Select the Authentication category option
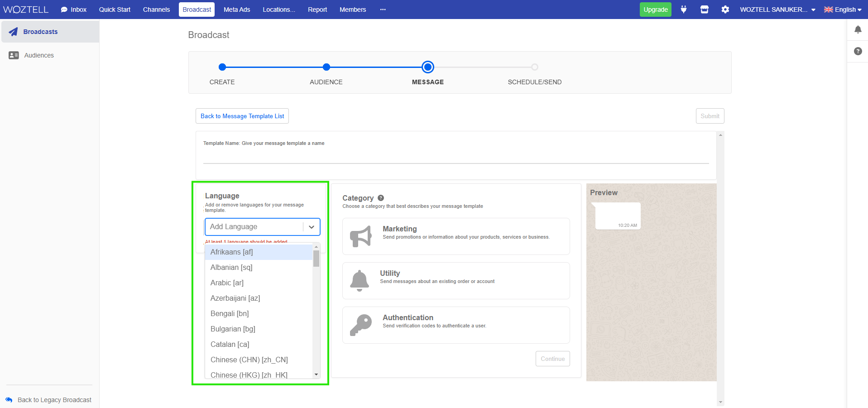Image resolution: width=868 pixels, height=408 pixels. point(456,325)
